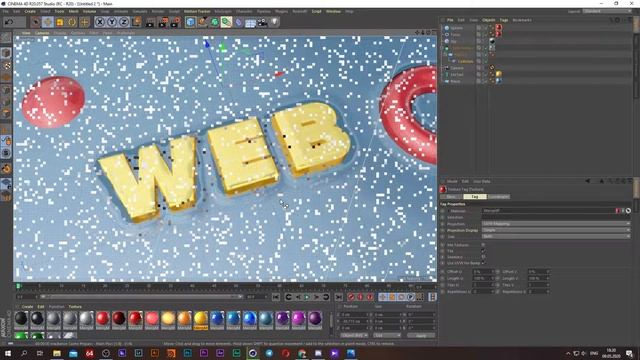Click the material picker arrow beside Material field
The height and width of the screenshot is (360, 640).
click(629, 211)
